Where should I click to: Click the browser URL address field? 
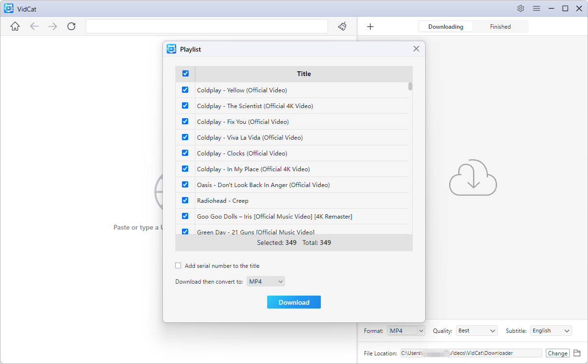207,26
